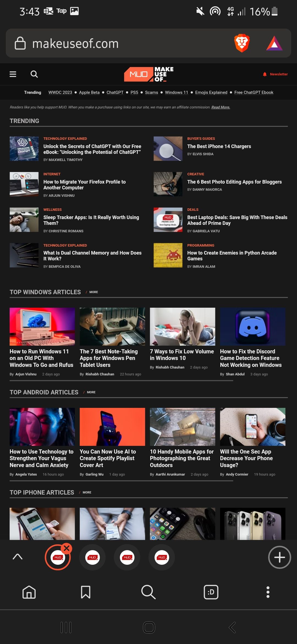
Task: Open the tab switcher icon
Action: [x=211, y=592]
